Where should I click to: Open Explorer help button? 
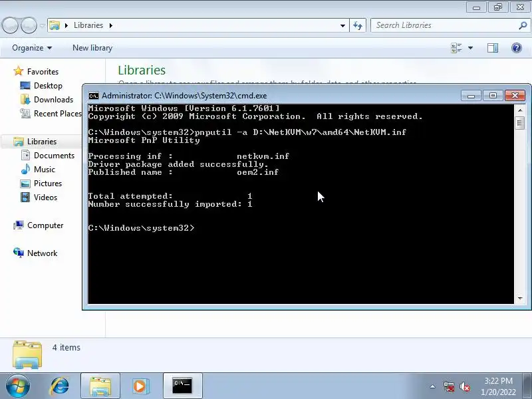click(517, 48)
